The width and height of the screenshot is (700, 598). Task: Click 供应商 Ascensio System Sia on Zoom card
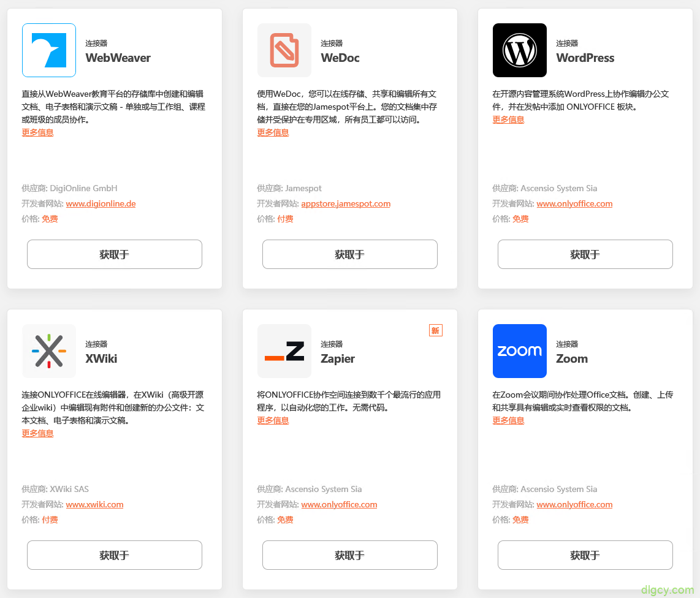(x=544, y=489)
